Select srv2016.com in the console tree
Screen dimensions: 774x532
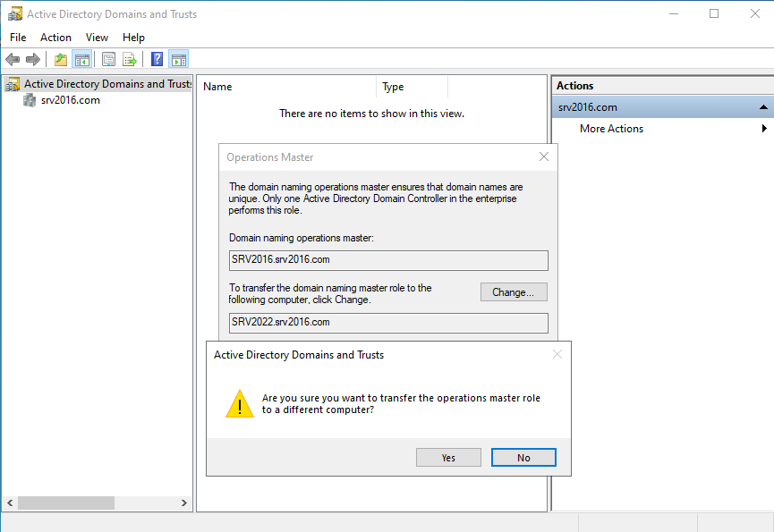pos(71,100)
